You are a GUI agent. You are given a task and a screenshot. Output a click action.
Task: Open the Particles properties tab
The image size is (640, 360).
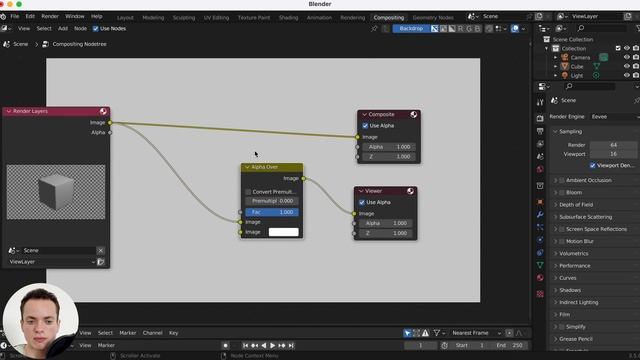coord(540,227)
